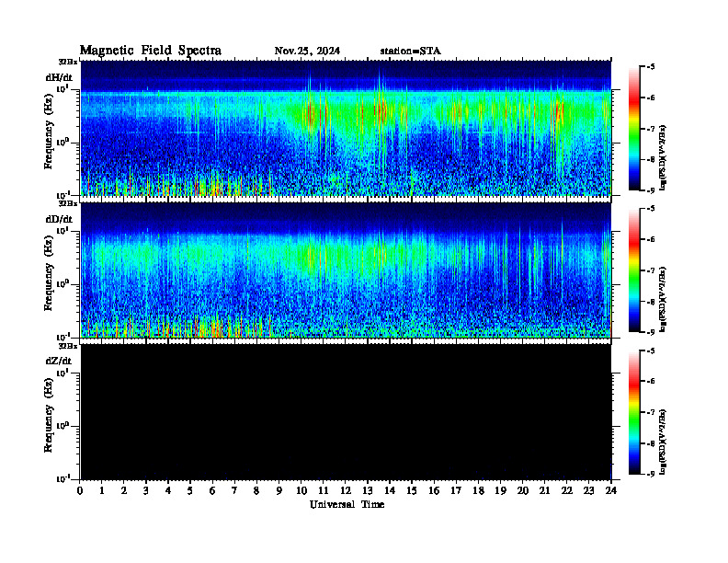Screen dimensions: 728x563
Task: Click hour tick label 15 on time axis
Action: (412, 491)
